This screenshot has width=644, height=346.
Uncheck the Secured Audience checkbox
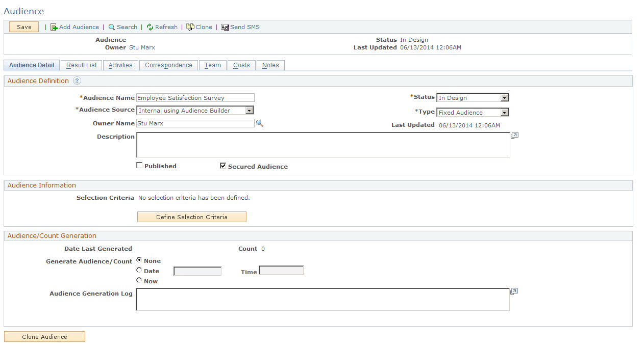point(223,166)
